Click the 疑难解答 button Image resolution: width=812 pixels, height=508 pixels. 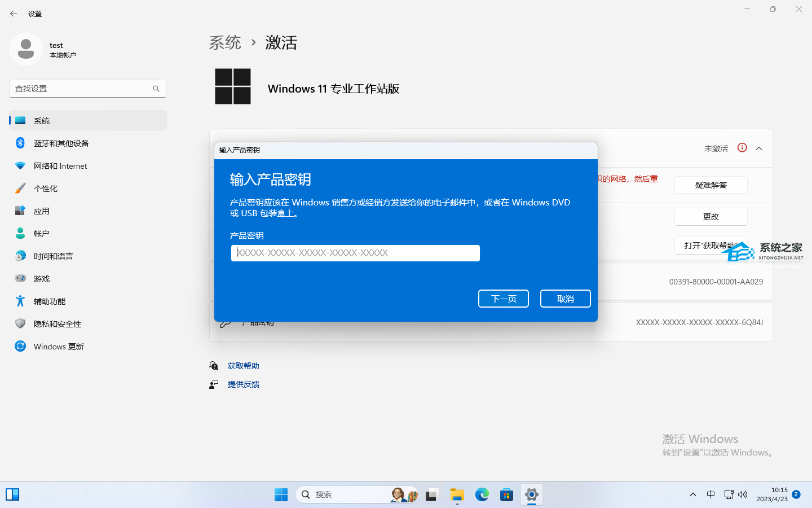[711, 185]
